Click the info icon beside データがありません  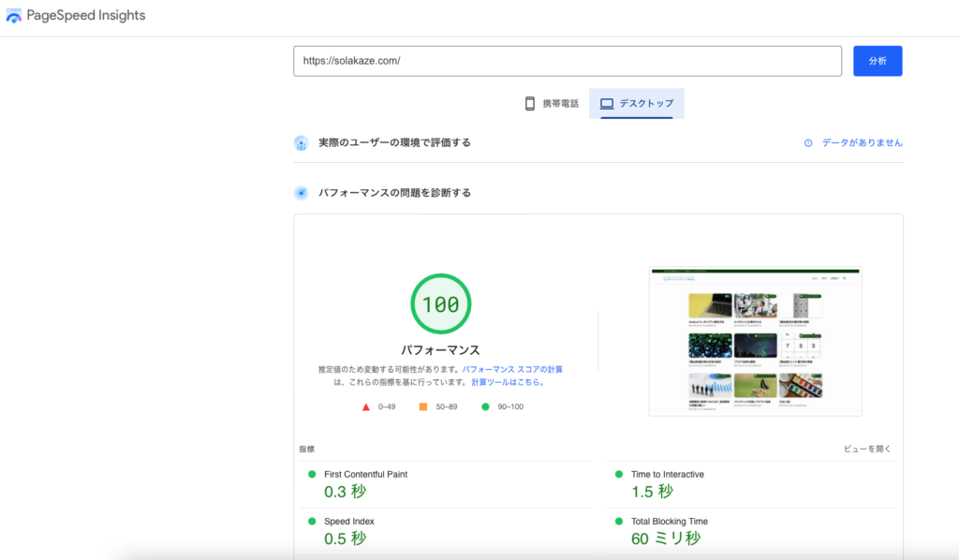(808, 143)
